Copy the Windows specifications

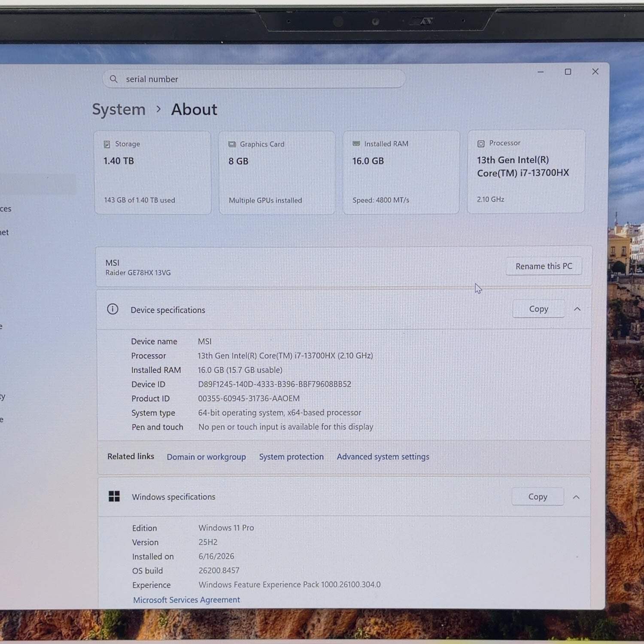538,496
